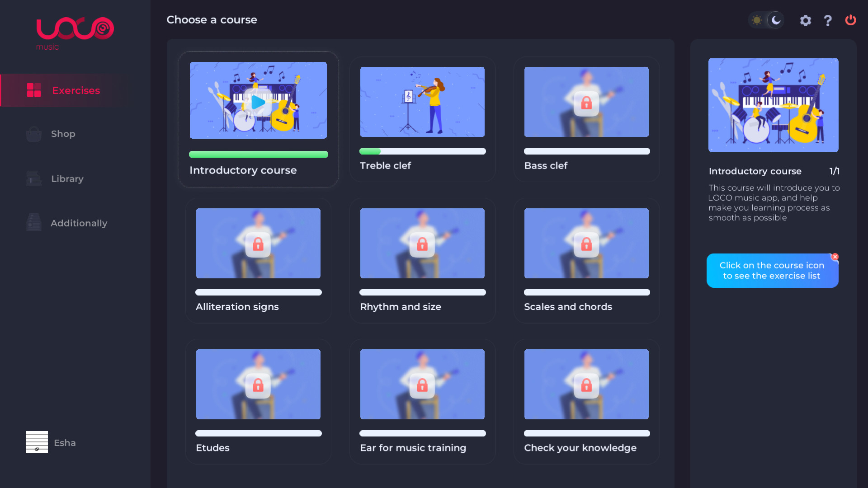This screenshot has height=488, width=868.
Task: Open the Treble clef course thumbnail
Action: (x=422, y=102)
